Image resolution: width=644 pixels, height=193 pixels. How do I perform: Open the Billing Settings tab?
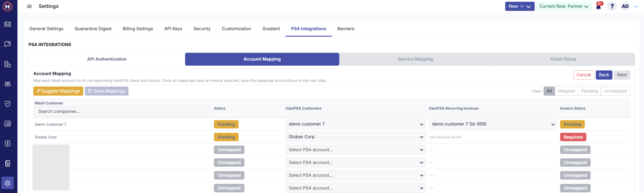[x=138, y=29]
